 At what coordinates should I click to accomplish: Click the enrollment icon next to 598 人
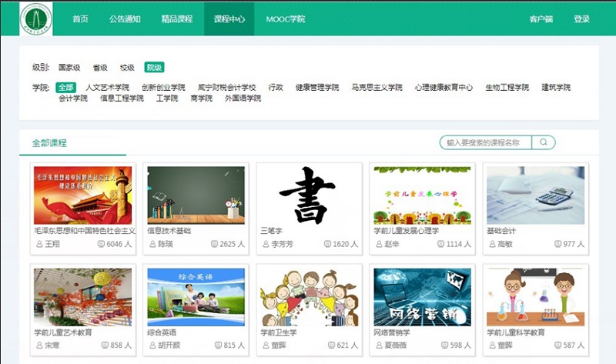pos(442,346)
